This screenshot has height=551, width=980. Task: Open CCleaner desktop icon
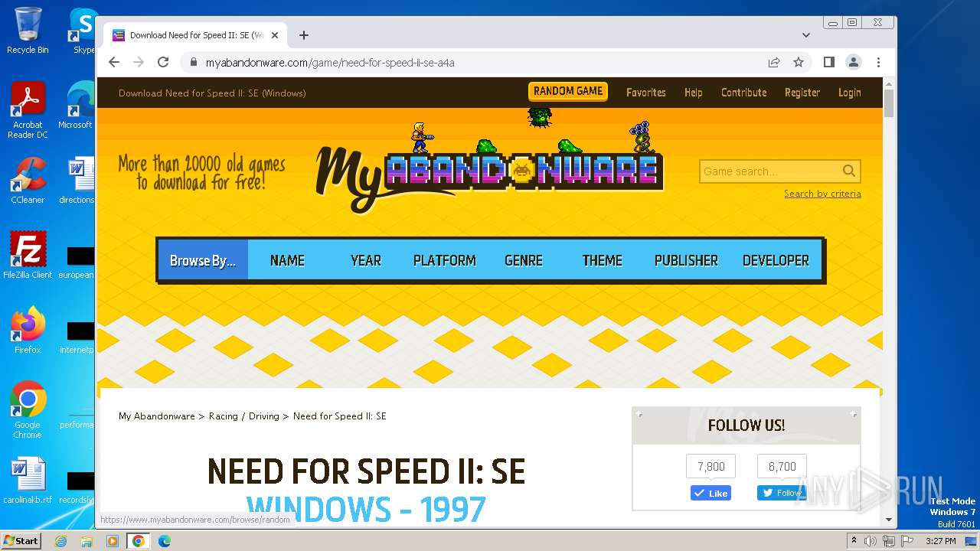pyautogui.click(x=28, y=181)
